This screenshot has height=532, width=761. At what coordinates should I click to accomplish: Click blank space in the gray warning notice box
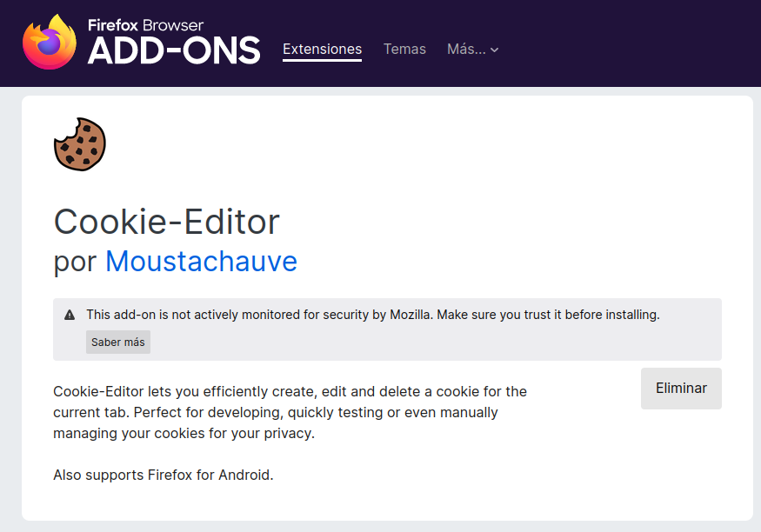pyautogui.click(x=437, y=343)
